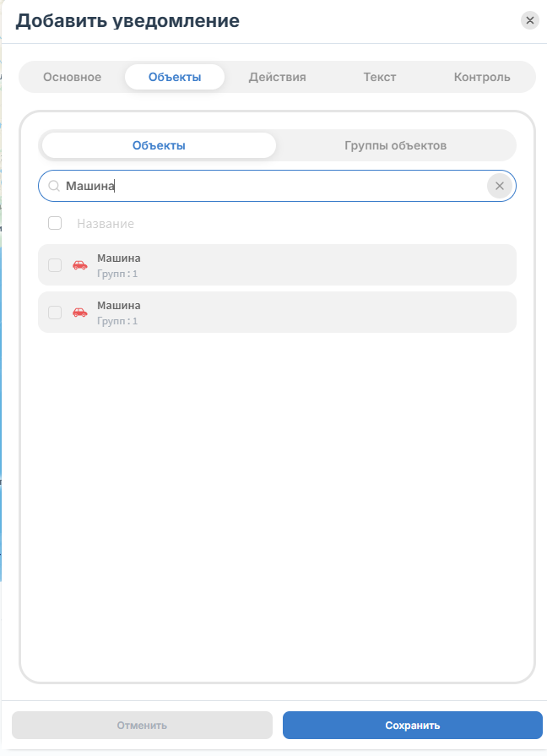547x756 pixels.
Task: Tick the checkbox for the first Машина row
Action: click(x=55, y=265)
